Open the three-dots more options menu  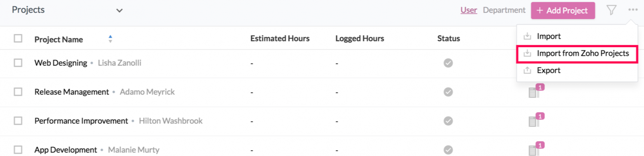pos(633,10)
